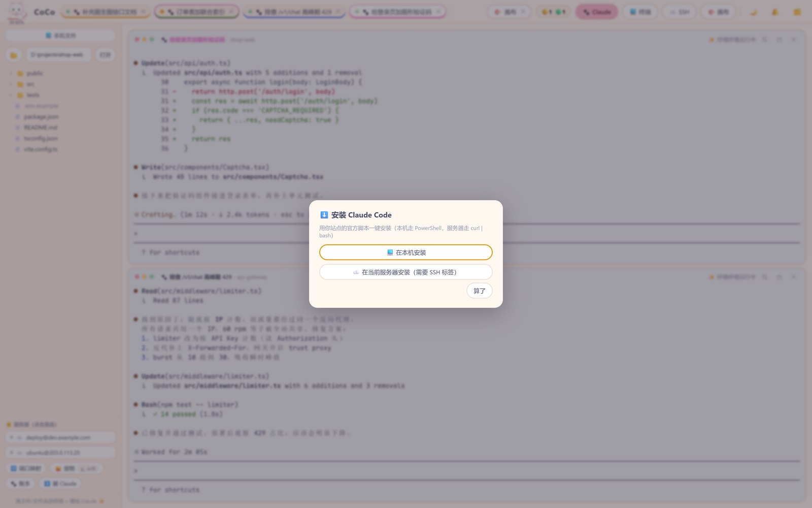Click the download arrow icon beside 安装 Claude Code
812x508 pixels.
pyautogui.click(x=324, y=215)
